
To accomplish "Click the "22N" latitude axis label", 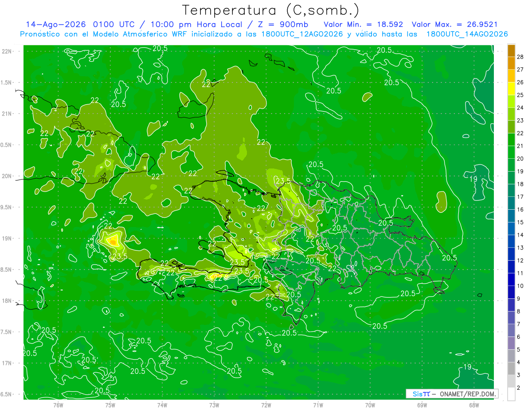I will (x=7, y=51).
